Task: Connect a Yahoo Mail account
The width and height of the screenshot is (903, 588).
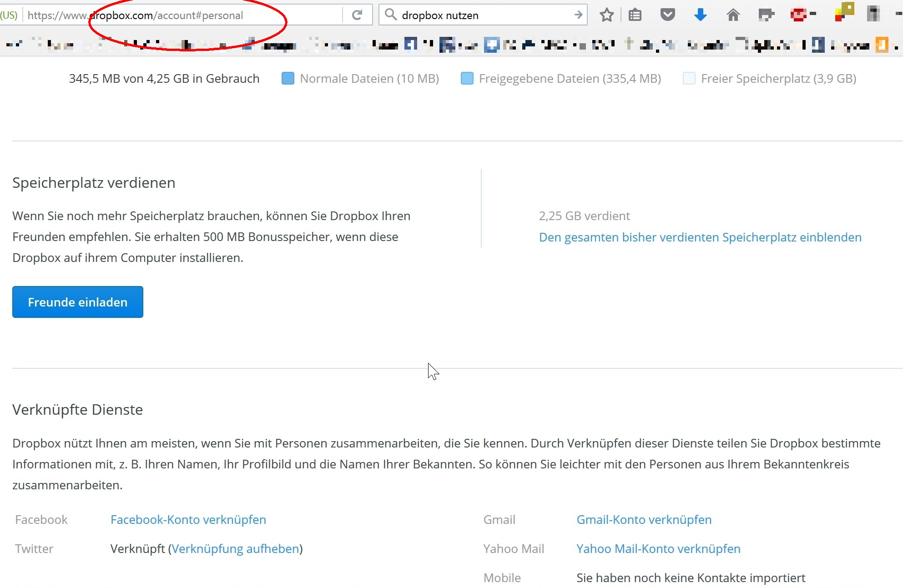Action: pos(658,549)
